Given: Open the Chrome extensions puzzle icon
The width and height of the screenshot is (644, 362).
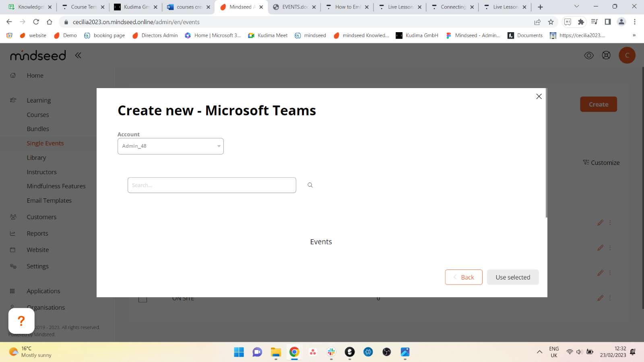Looking at the screenshot, I should pos(581,22).
